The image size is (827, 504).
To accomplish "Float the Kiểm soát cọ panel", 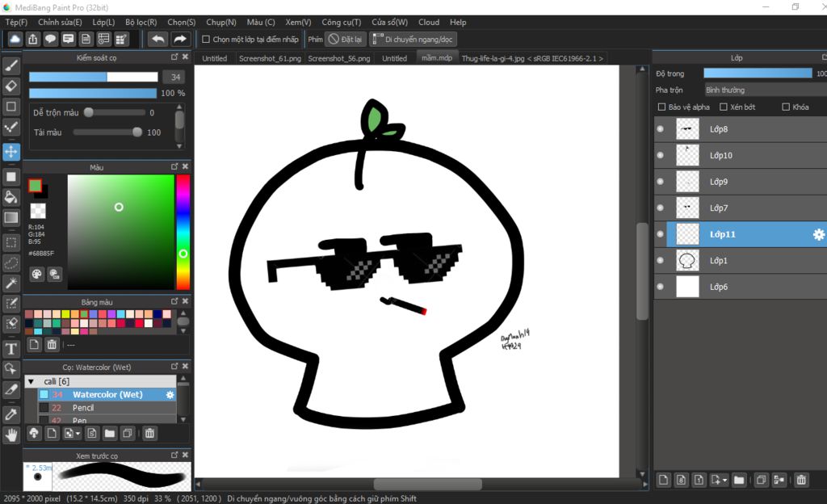I will coord(174,57).
